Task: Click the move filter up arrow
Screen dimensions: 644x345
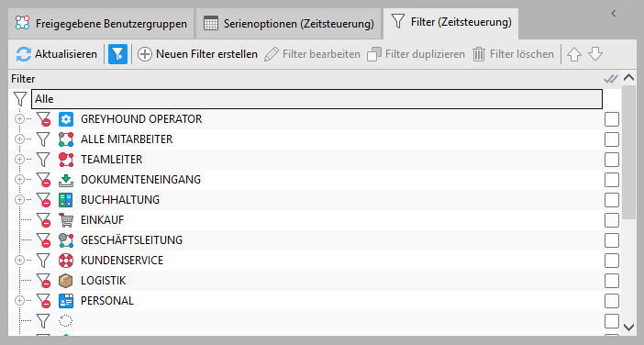Action: 574,54
